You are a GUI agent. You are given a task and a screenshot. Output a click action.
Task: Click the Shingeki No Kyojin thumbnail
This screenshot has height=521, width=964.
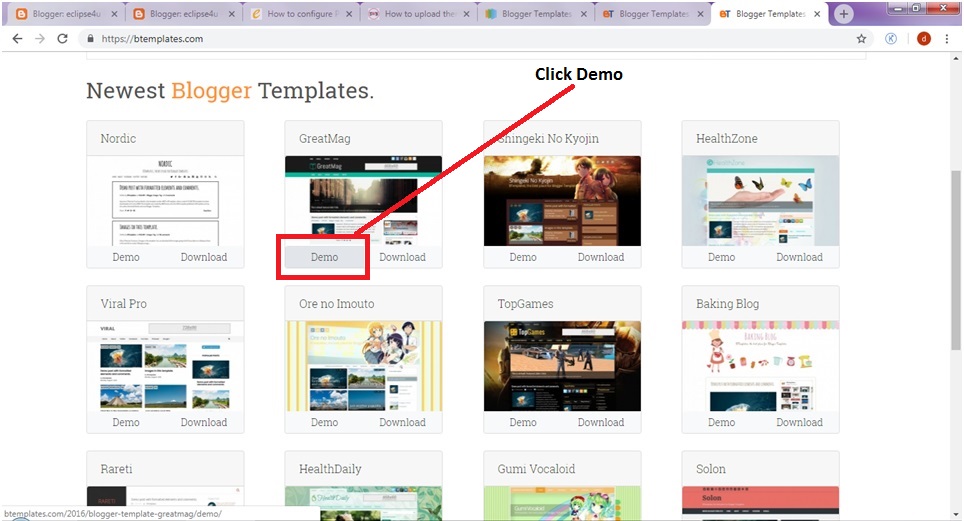point(563,201)
